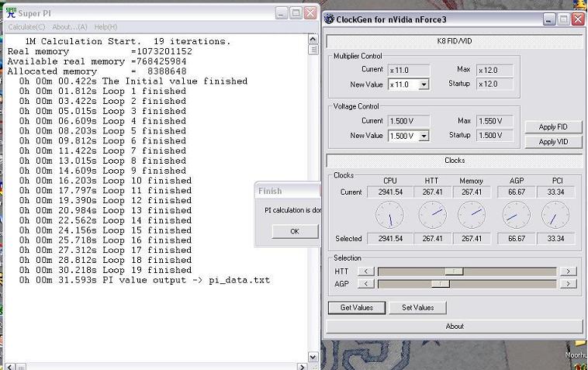Open the voltage New Value dropdown

click(424, 136)
